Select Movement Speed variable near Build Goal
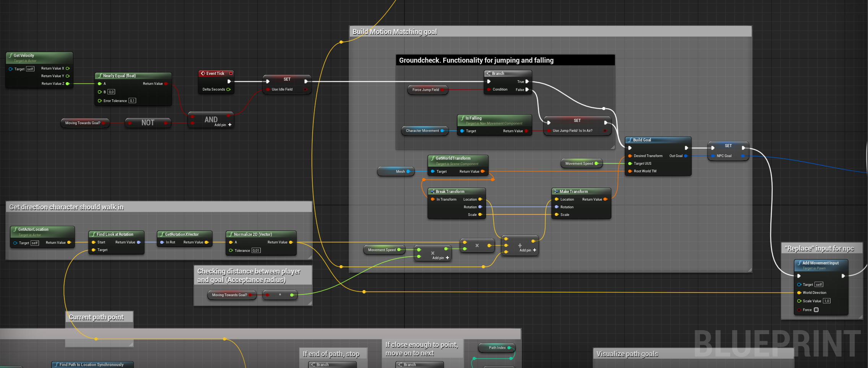 point(581,164)
